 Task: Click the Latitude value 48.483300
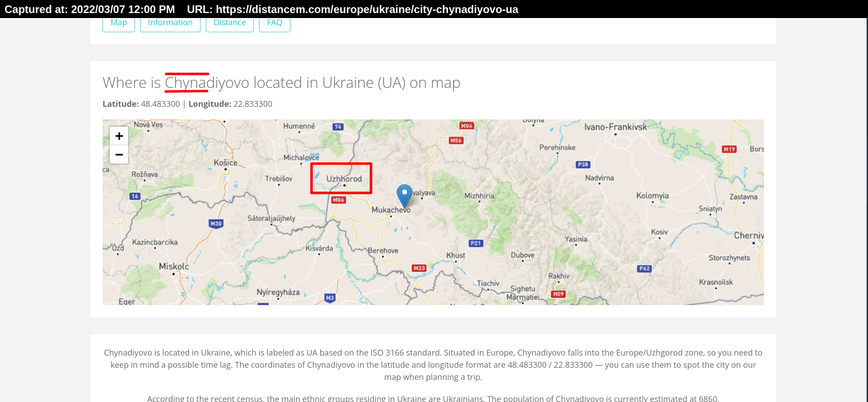(x=160, y=104)
